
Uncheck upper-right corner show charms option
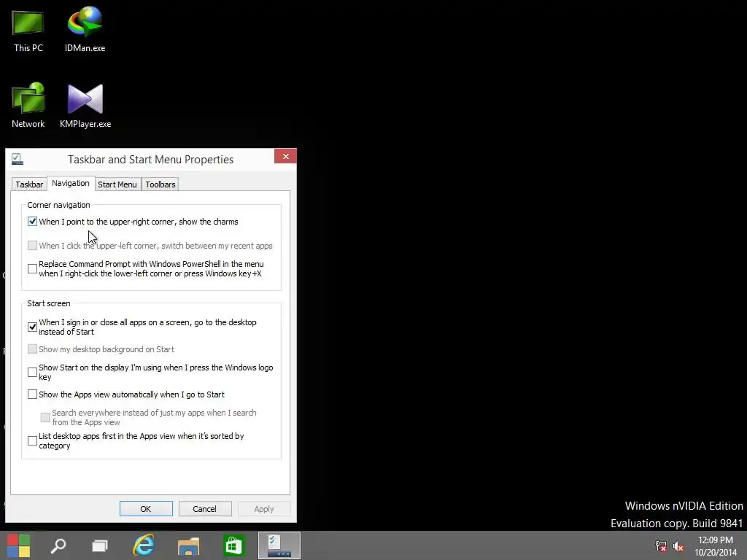(x=32, y=222)
